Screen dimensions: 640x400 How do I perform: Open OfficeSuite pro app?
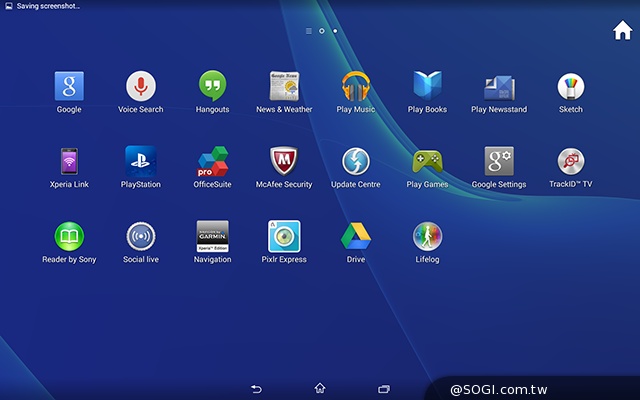(212, 161)
